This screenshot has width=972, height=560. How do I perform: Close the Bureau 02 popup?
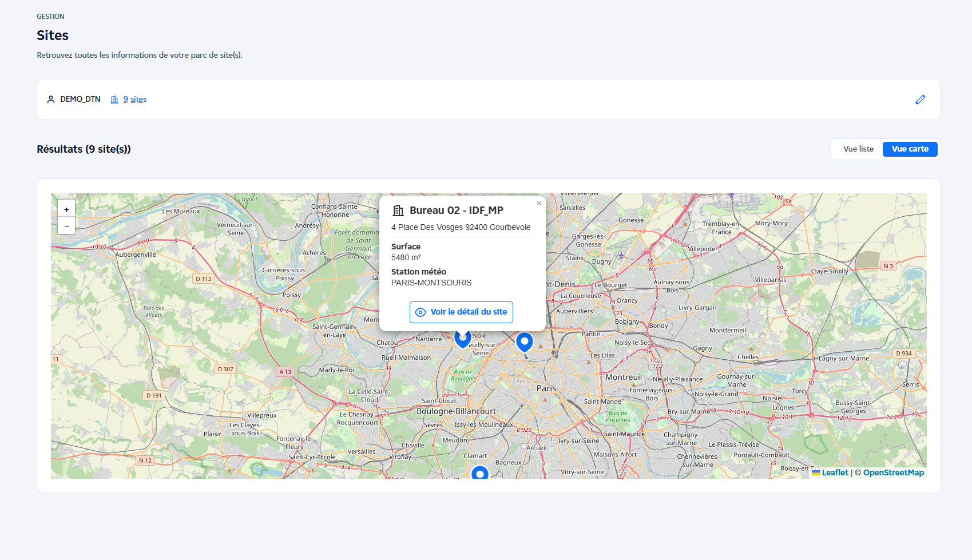(538, 203)
